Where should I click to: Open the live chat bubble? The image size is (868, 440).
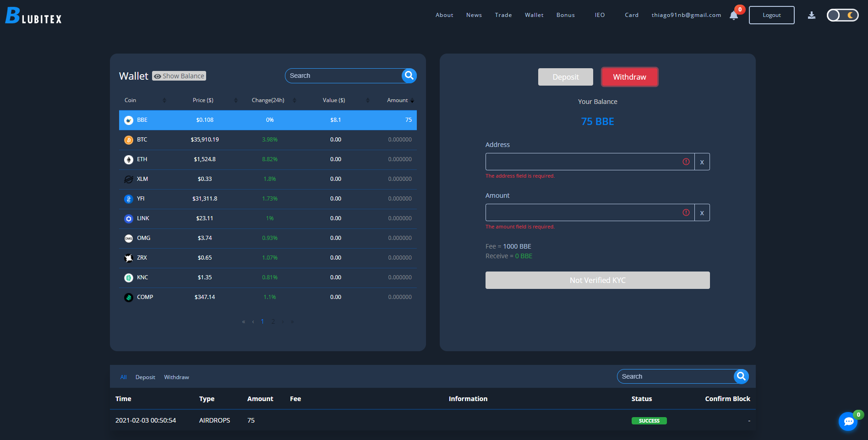[x=848, y=421]
